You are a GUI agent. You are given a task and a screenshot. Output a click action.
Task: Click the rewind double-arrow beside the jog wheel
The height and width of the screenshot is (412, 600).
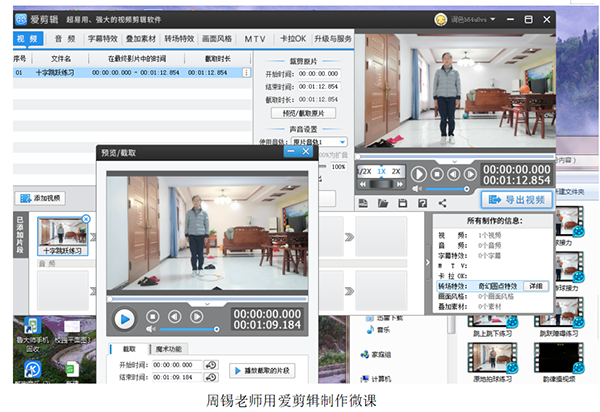363,184
